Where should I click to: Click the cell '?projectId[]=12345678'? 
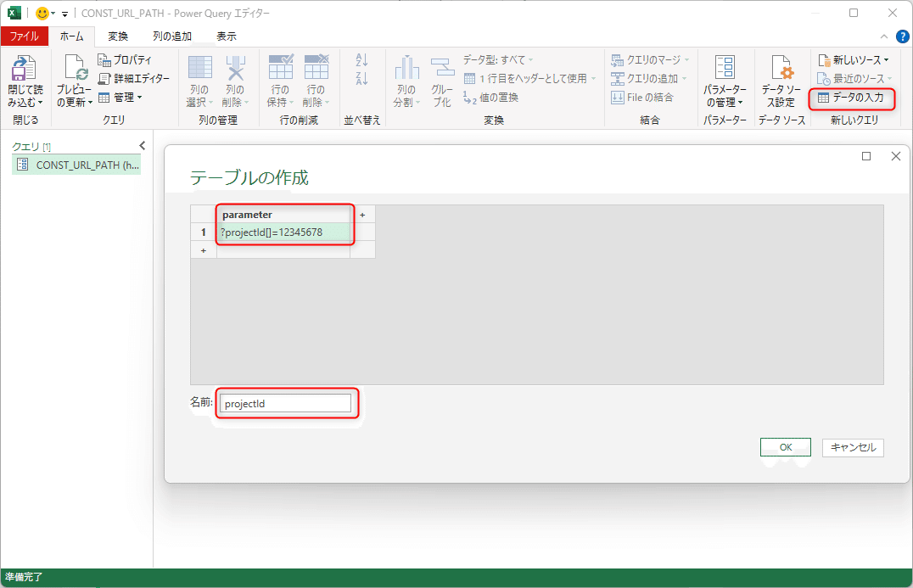(x=283, y=232)
